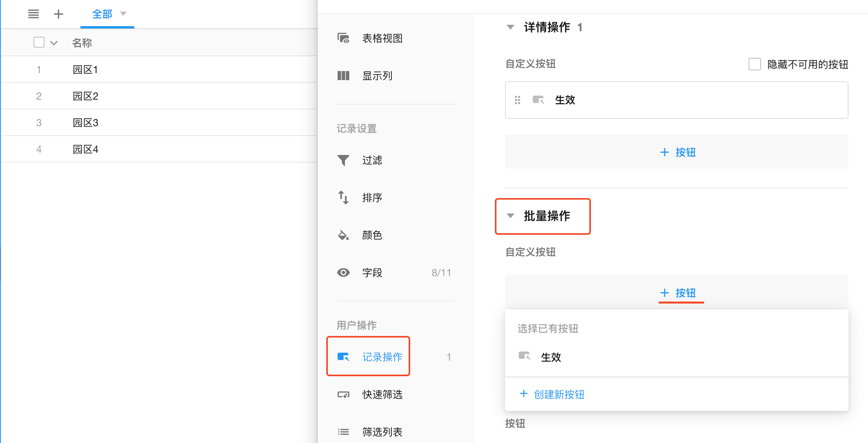Viewport: 868px width, 443px height.
Task: Click + 按钮 under 详情操作
Action: (678, 152)
